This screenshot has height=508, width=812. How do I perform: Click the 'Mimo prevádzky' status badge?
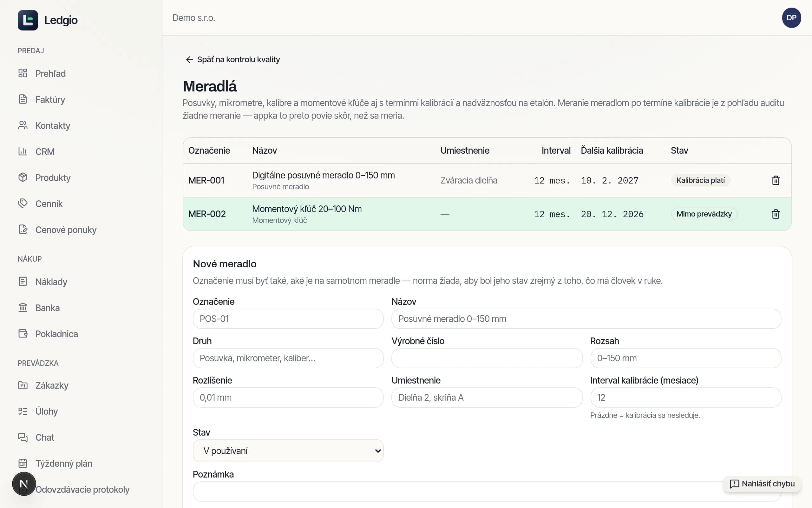704,214
